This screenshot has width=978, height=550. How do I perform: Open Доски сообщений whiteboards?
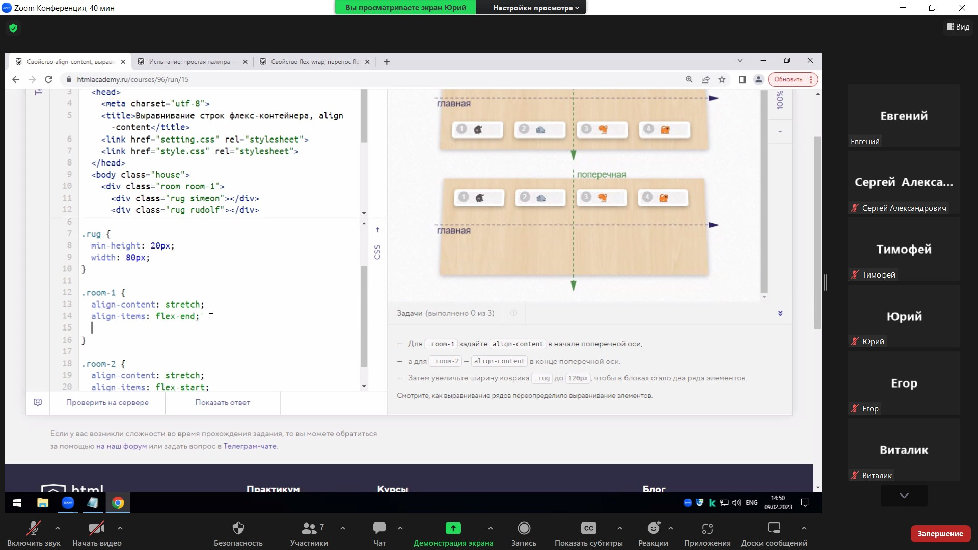tap(774, 534)
